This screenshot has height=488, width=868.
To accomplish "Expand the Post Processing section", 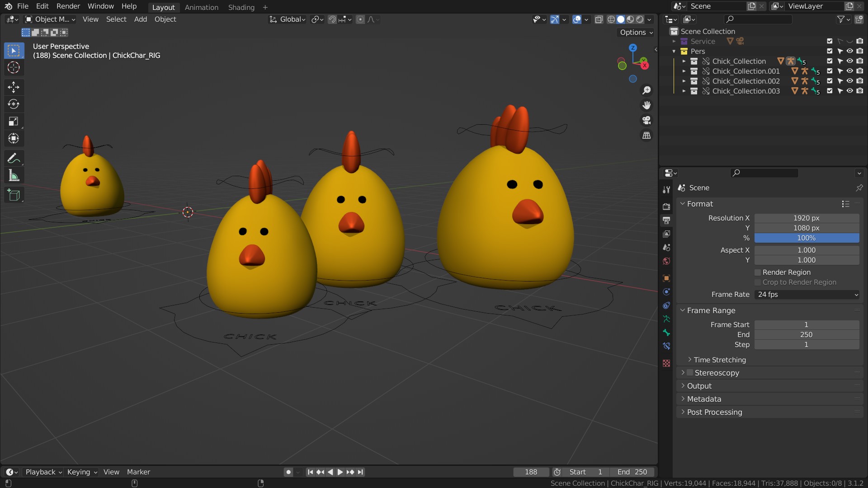I will [714, 412].
